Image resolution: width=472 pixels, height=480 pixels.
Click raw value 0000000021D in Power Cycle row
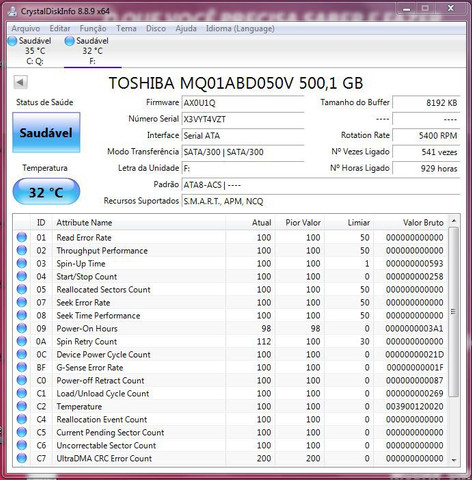coord(415,355)
